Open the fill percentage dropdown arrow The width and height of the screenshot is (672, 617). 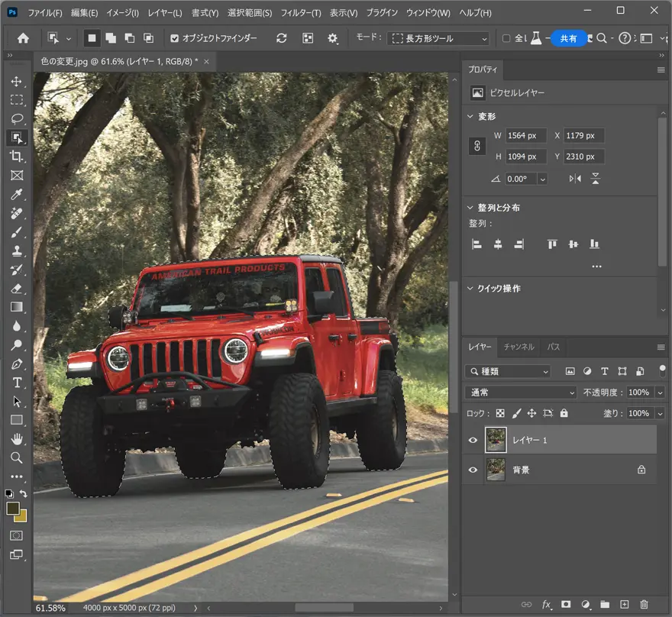pos(660,413)
